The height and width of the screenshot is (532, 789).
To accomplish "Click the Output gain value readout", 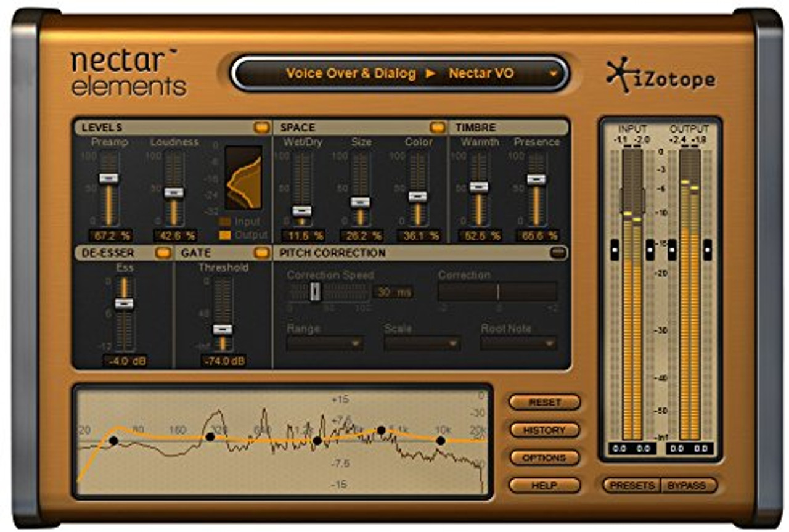I will 689,449.
